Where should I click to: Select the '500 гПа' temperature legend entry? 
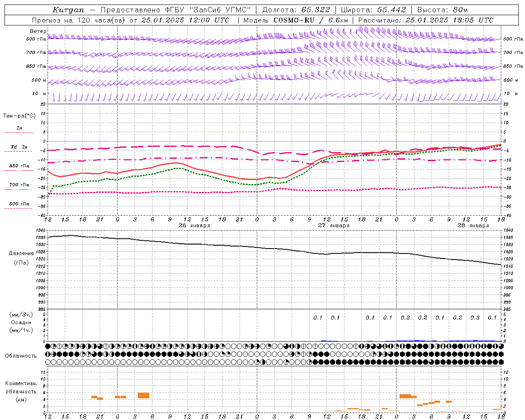point(19,204)
